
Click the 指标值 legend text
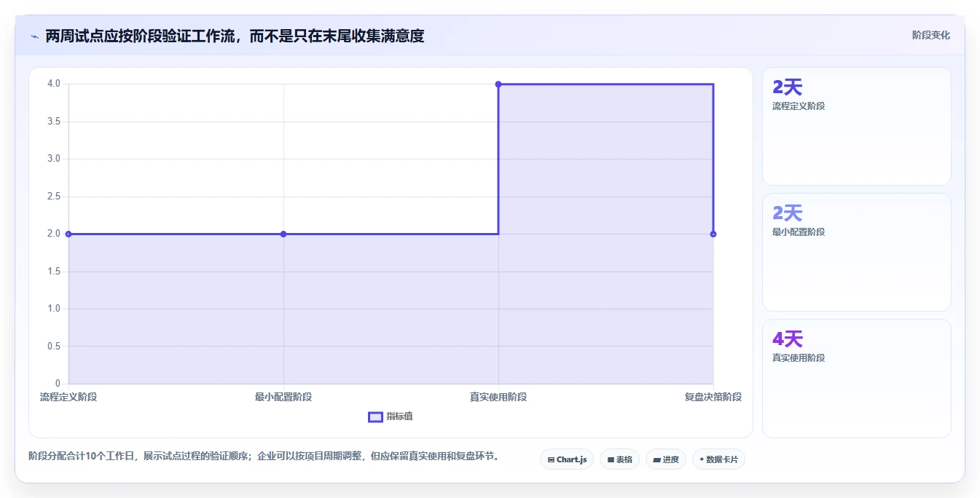tap(399, 416)
